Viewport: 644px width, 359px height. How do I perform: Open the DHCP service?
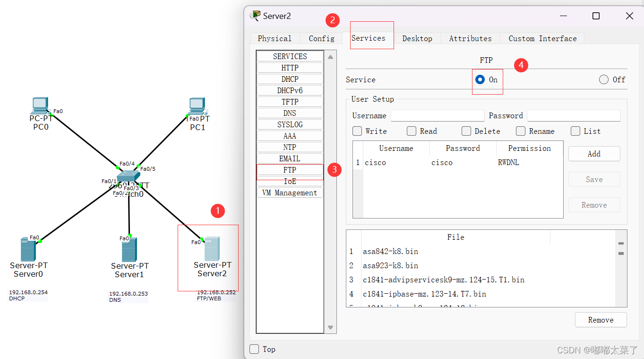pos(290,79)
